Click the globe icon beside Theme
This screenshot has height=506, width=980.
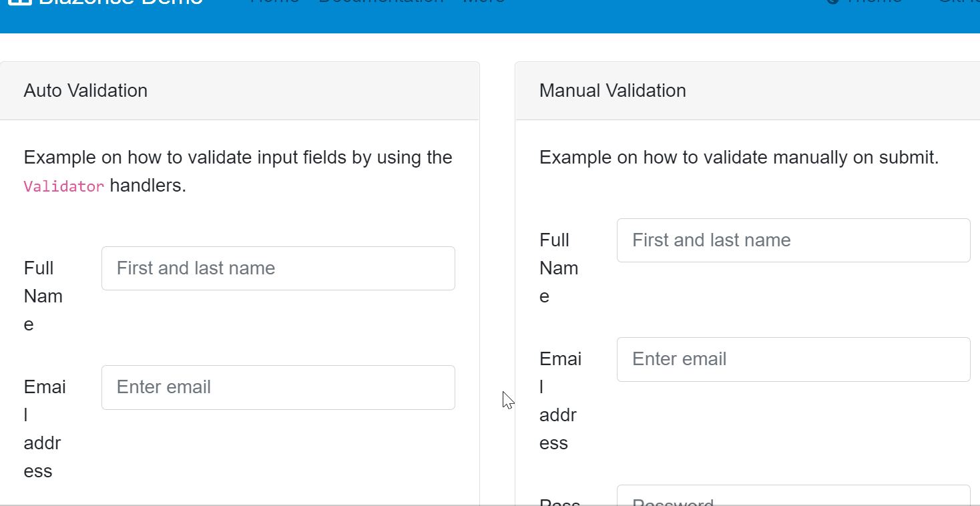(832, 2)
